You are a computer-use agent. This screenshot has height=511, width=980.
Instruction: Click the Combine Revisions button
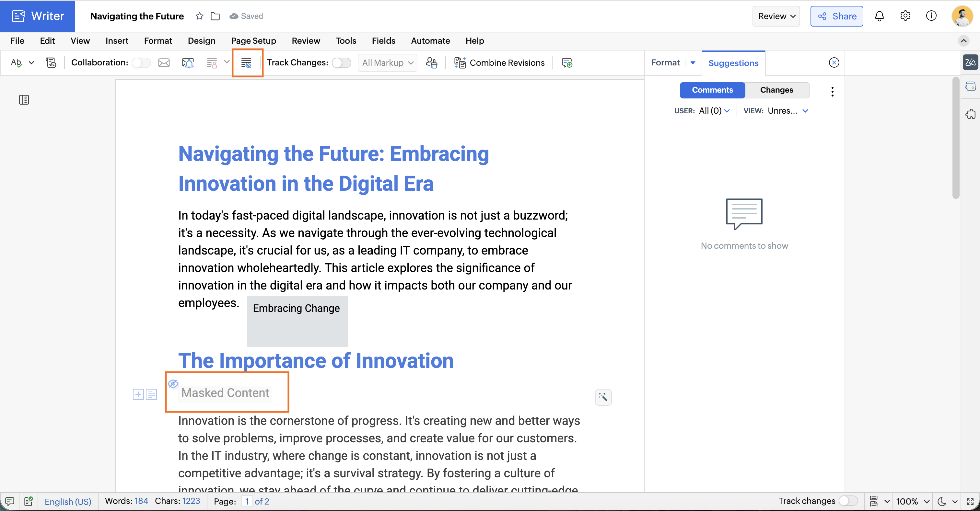[x=499, y=63]
